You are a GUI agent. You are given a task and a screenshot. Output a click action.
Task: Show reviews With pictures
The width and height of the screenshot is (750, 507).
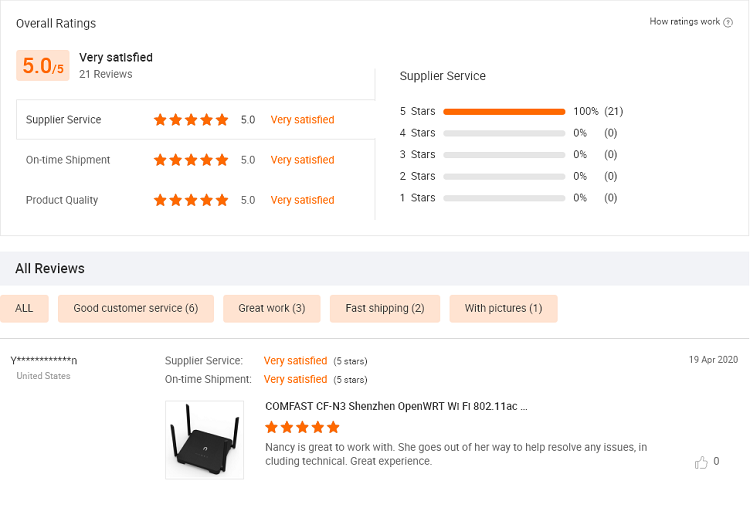pyautogui.click(x=503, y=308)
